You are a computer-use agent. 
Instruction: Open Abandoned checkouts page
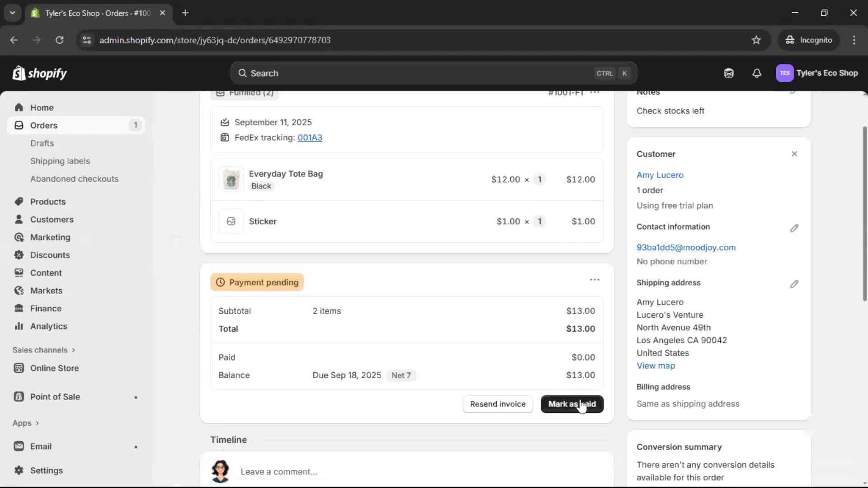(74, 179)
